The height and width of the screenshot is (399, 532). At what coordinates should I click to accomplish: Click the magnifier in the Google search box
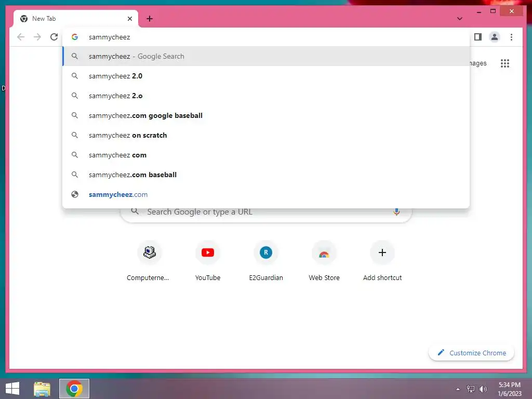[135, 211]
